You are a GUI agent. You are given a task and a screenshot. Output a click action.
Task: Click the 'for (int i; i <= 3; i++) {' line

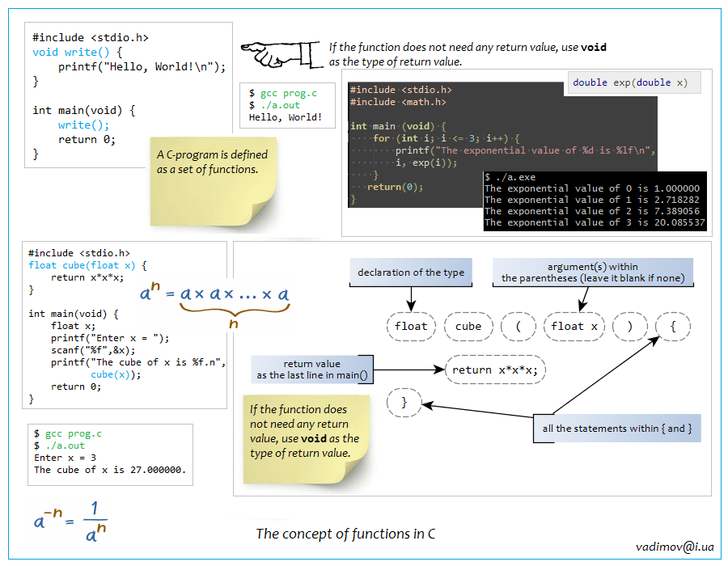(447, 138)
